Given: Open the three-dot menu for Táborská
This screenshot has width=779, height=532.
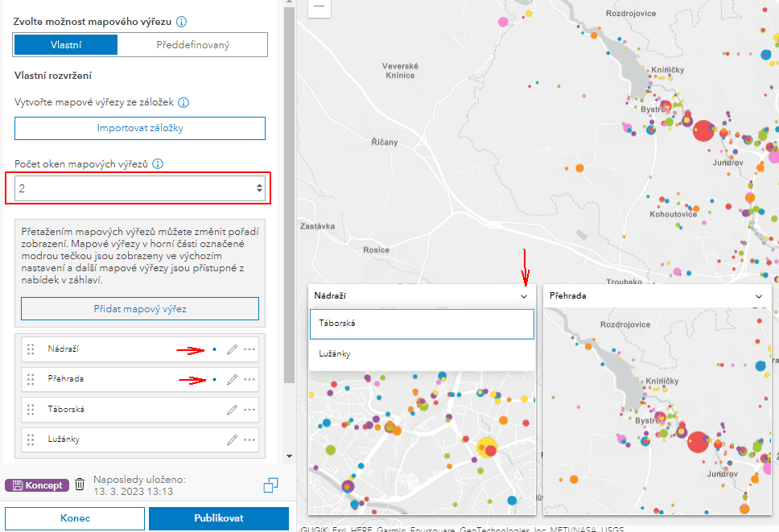Looking at the screenshot, I should pos(250,410).
